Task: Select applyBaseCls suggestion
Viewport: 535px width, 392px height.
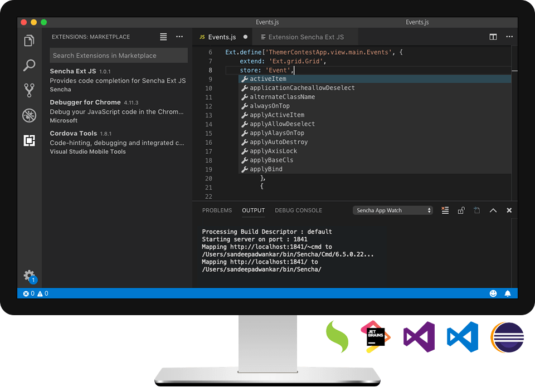Action: coord(374,160)
